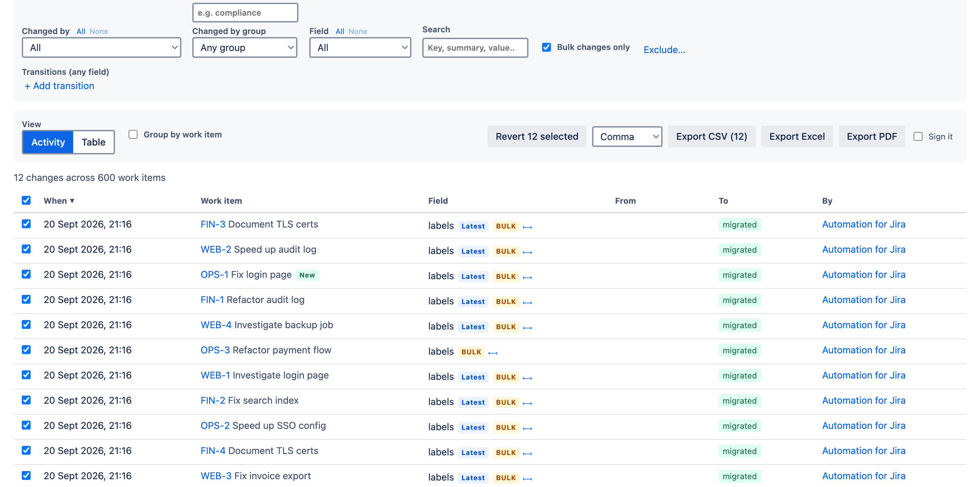
Task: Click the arrow icon in the WEB-1 row
Action: 527,378
